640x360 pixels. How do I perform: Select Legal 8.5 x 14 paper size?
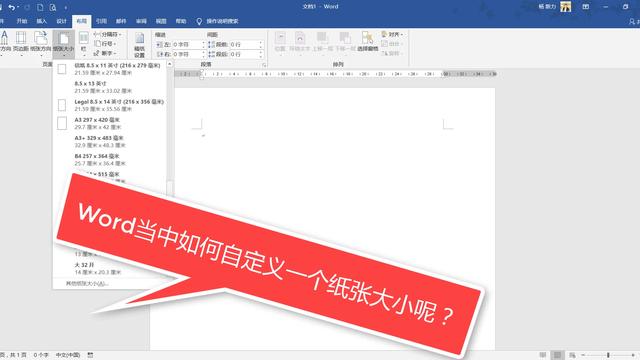(x=110, y=105)
